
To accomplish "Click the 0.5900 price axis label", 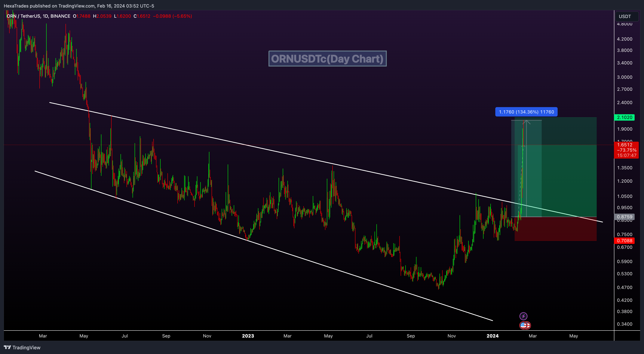I will tap(624, 261).
